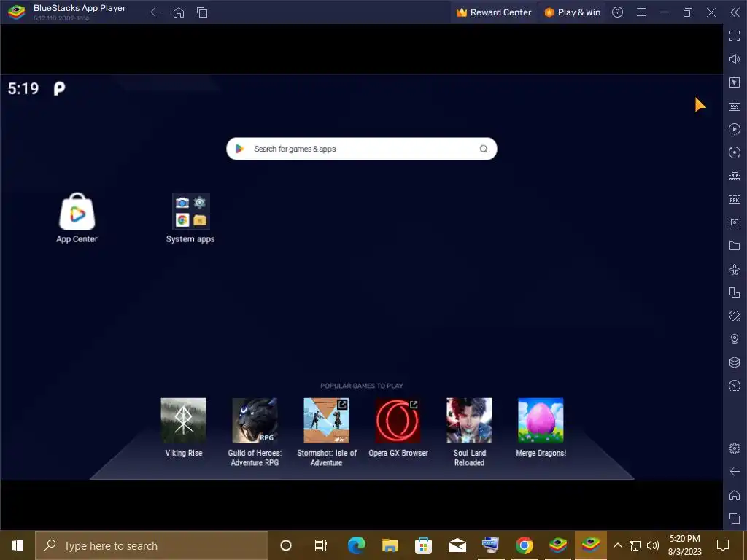747x560 pixels.
Task: Open BlueStacks settings gear in sidebar
Action: [735, 448]
